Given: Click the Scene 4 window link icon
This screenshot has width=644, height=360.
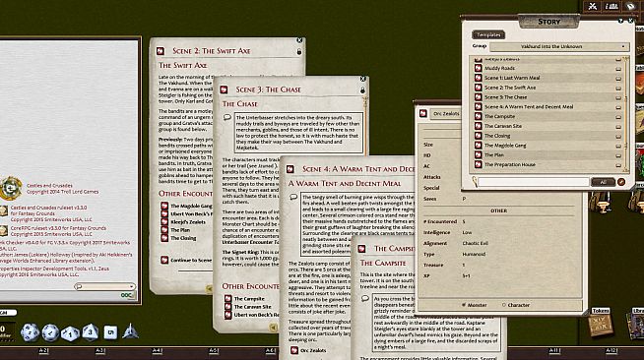Looking at the screenshot, I should point(290,169).
